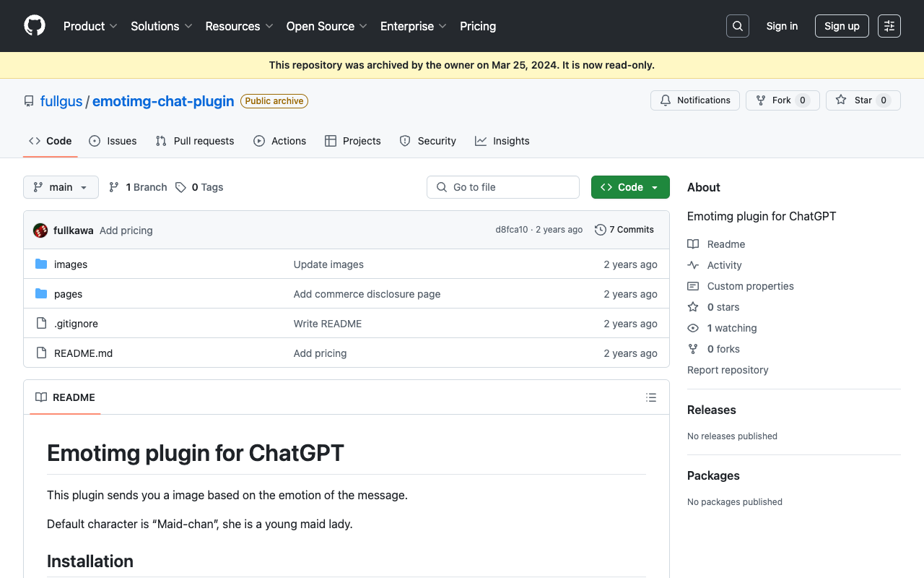Screen dimensions: 924x578
Task: Focus the Go to file search field
Action: point(503,187)
